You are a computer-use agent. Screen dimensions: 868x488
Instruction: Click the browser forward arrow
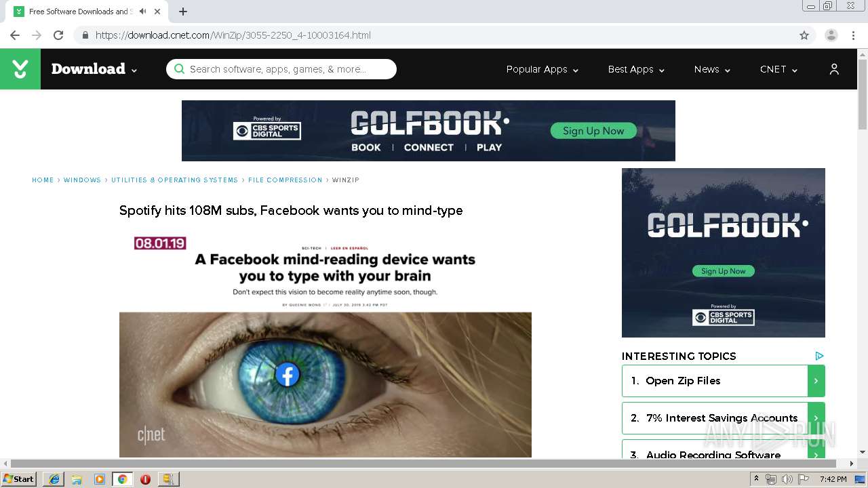click(37, 35)
